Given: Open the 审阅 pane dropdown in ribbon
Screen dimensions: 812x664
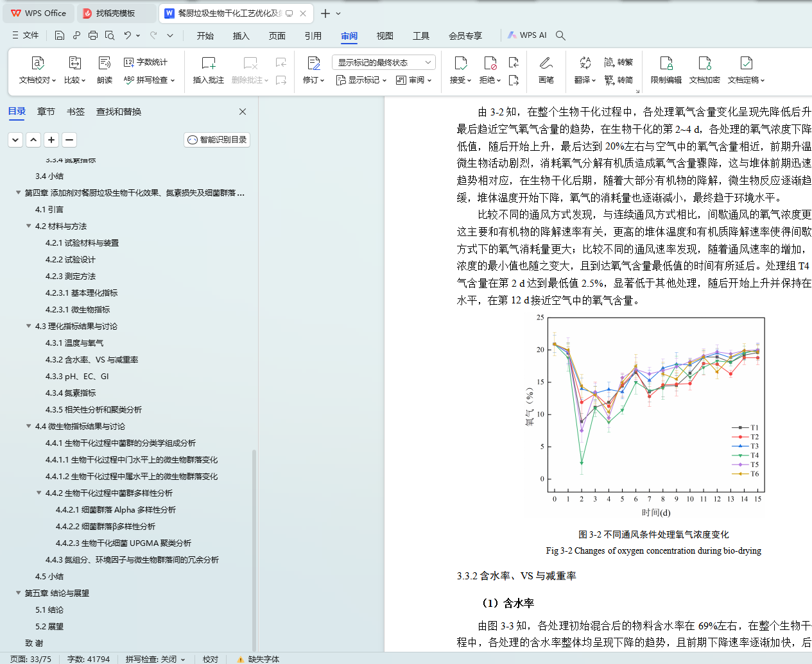Looking at the screenshot, I should click(x=414, y=80).
